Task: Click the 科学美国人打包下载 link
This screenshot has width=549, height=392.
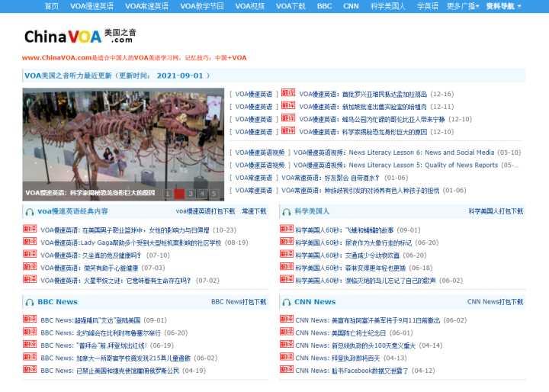Action: click(496, 211)
